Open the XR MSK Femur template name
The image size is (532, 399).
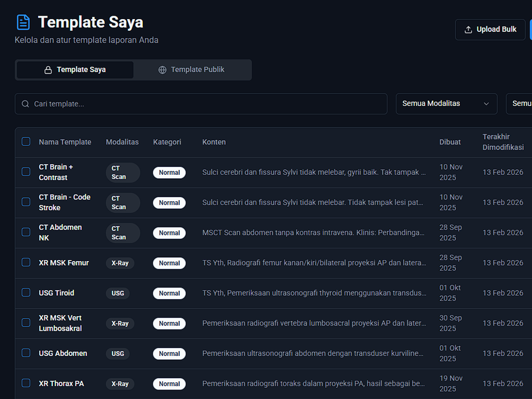coord(64,263)
